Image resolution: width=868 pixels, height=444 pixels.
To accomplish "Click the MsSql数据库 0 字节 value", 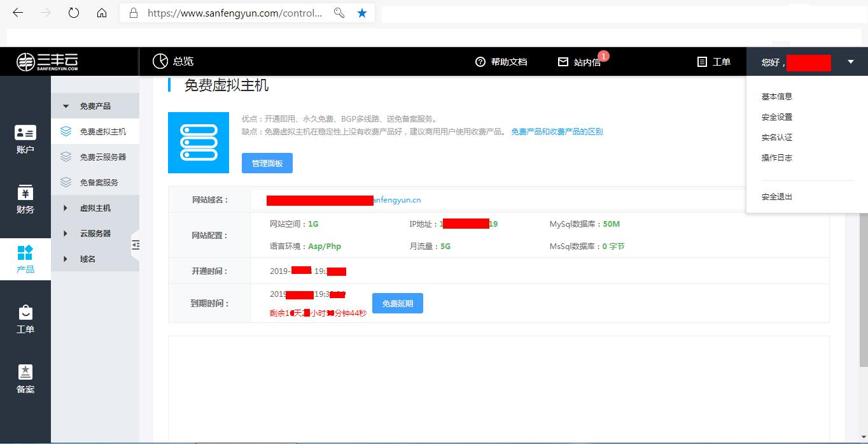I will pyautogui.click(x=613, y=247).
